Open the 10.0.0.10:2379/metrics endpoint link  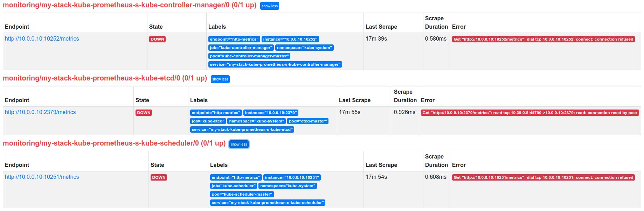pyautogui.click(x=40, y=112)
